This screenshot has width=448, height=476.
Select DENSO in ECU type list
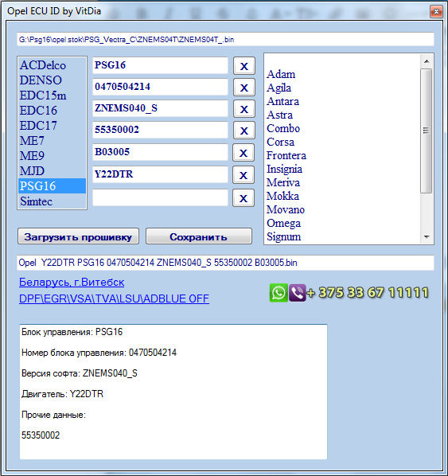click(x=52, y=80)
